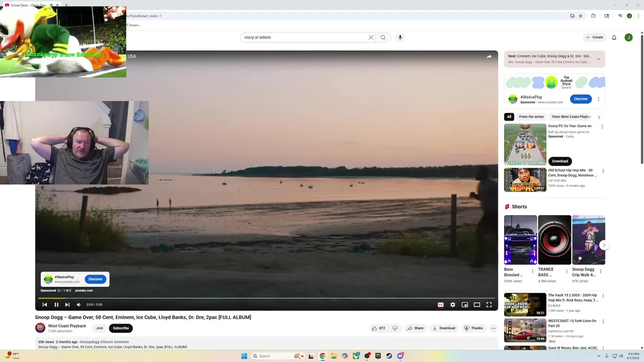This screenshot has height=362, width=644.
Task: Select the All filter chip
Action: point(509,117)
